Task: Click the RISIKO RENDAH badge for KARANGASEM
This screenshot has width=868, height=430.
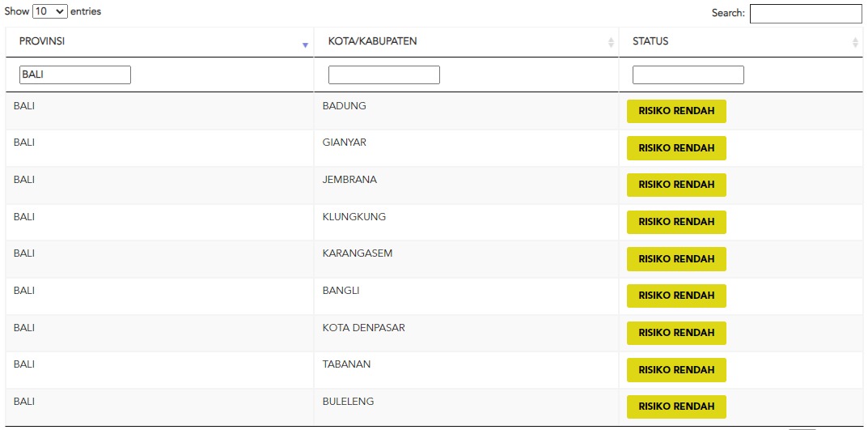Action: (x=676, y=259)
